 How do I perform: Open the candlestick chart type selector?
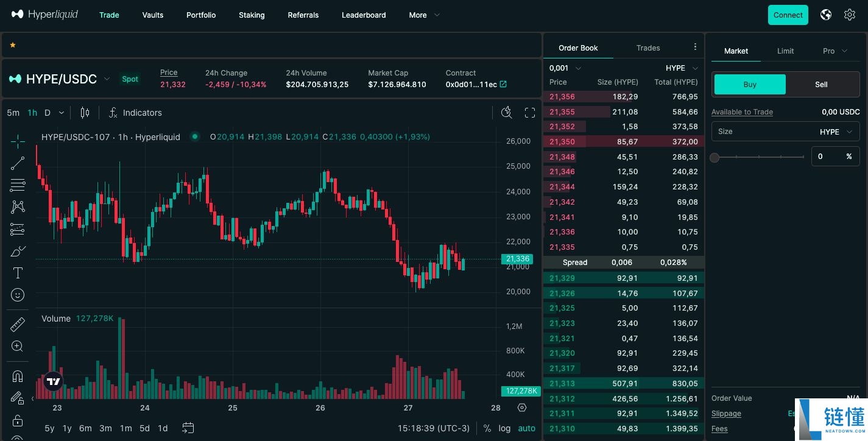click(85, 113)
